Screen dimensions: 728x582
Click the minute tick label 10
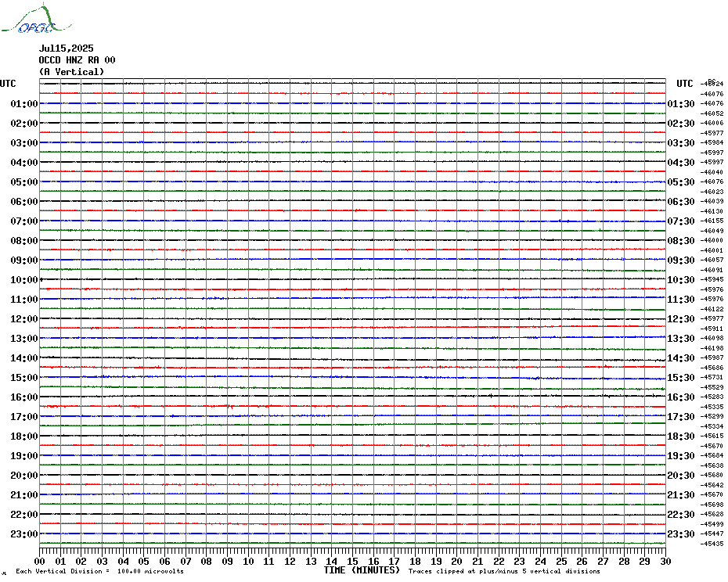[248, 561]
